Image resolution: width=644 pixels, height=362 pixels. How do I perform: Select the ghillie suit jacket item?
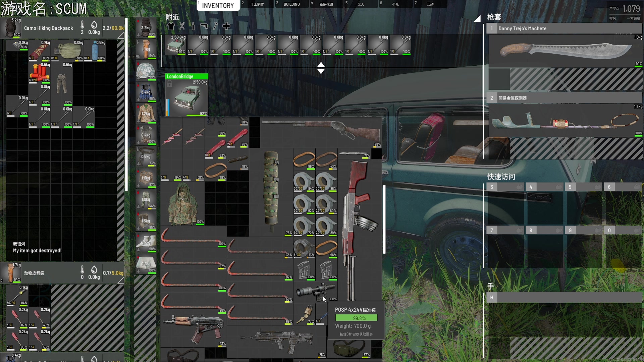(182, 203)
